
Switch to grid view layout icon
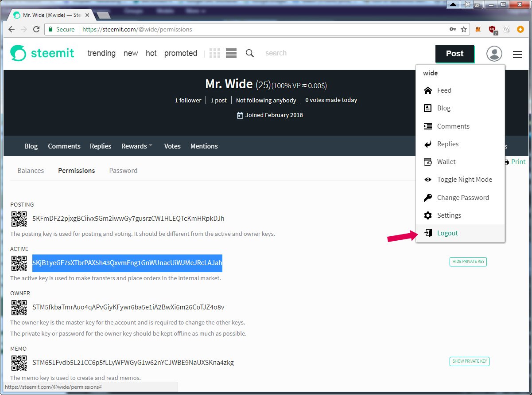pos(215,53)
